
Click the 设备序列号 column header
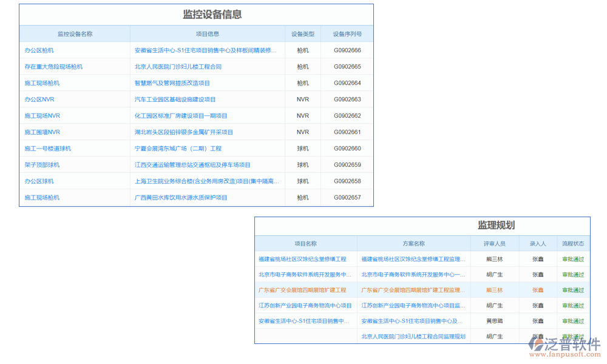[x=347, y=34]
